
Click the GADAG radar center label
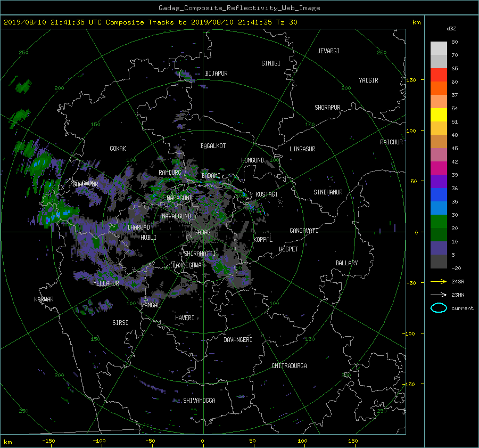click(x=202, y=232)
